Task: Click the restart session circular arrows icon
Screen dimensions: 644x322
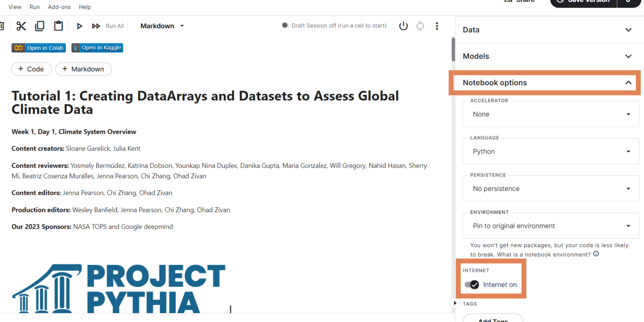Action: (420, 26)
